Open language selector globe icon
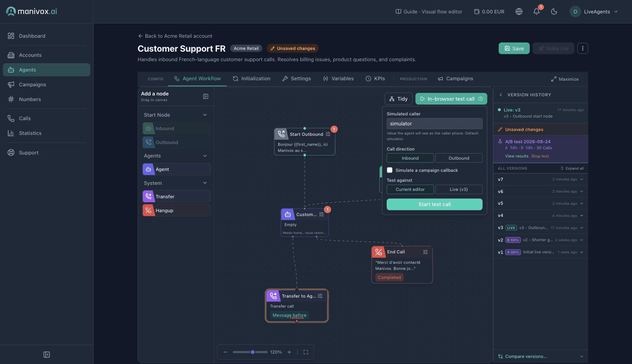This screenshot has width=632, height=364. [519, 12]
